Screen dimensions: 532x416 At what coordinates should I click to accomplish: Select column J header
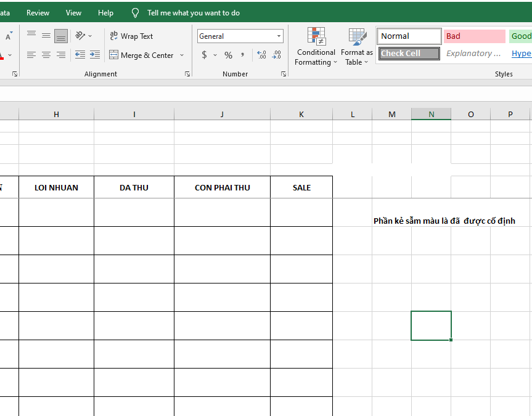pyautogui.click(x=223, y=115)
